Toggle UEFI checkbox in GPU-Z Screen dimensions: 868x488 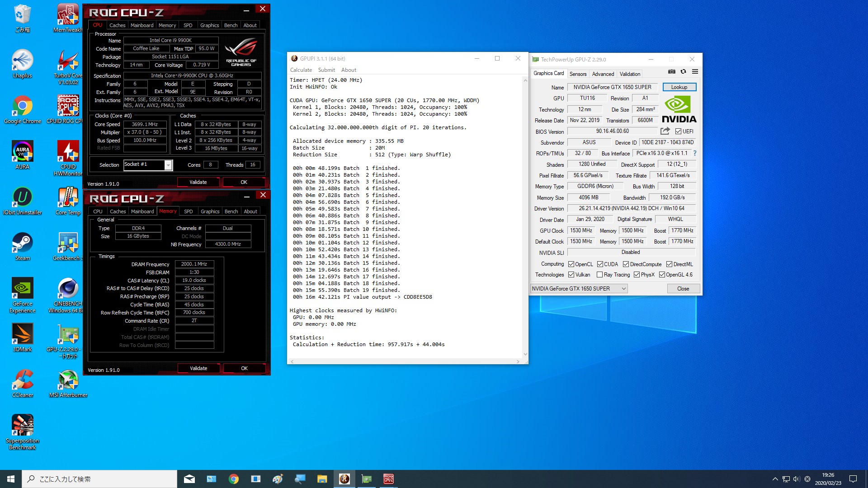coord(678,131)
